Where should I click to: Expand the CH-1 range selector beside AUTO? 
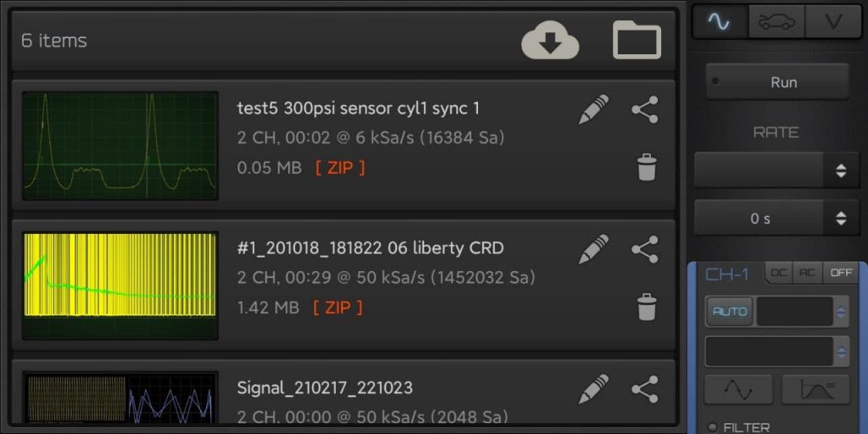click(841, 312)
